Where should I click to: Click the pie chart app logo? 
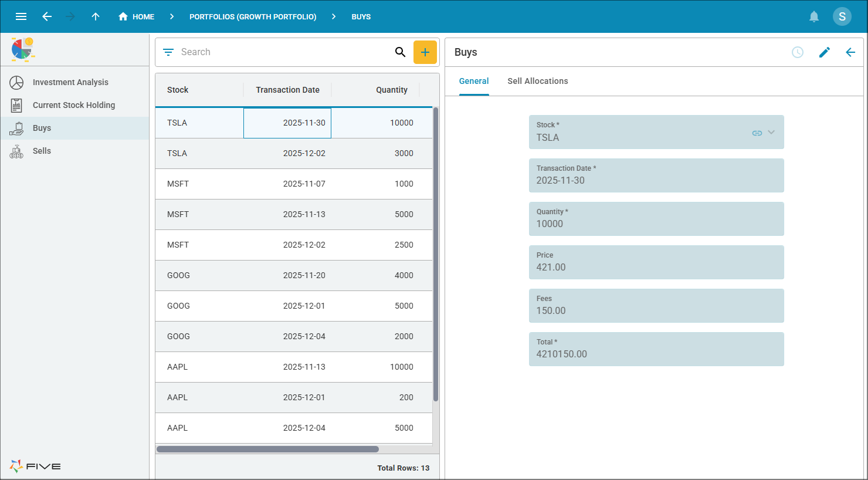click(x=22, y=49)
